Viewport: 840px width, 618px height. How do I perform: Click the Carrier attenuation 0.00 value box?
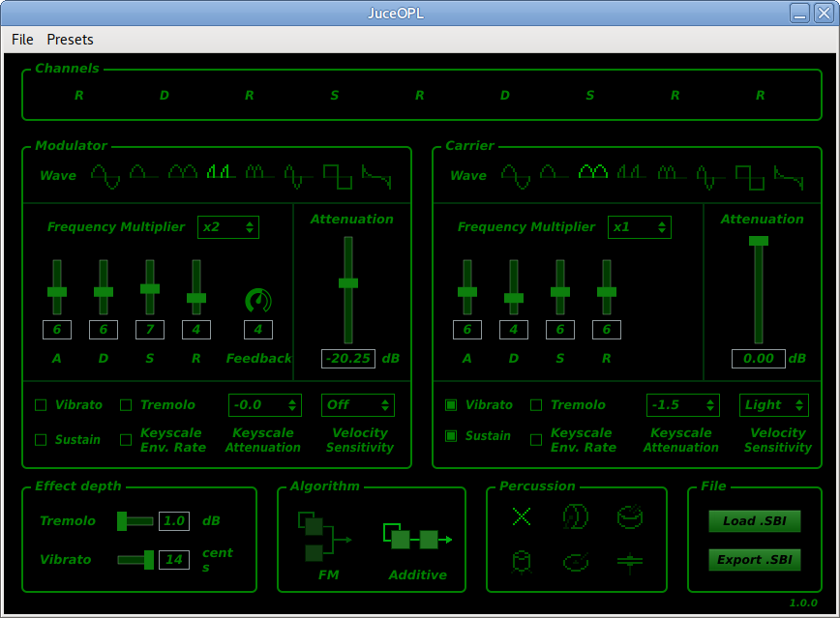(759, 359)
